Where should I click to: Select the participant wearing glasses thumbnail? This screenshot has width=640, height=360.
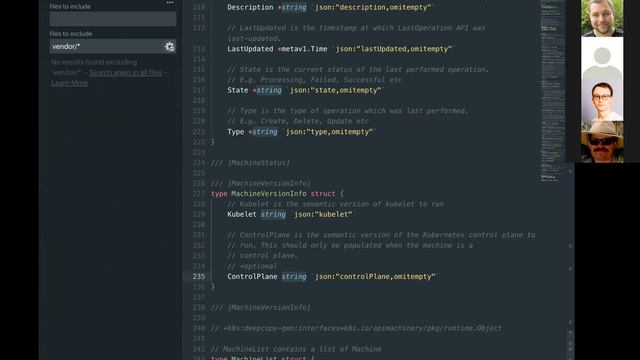coord(602,100)
